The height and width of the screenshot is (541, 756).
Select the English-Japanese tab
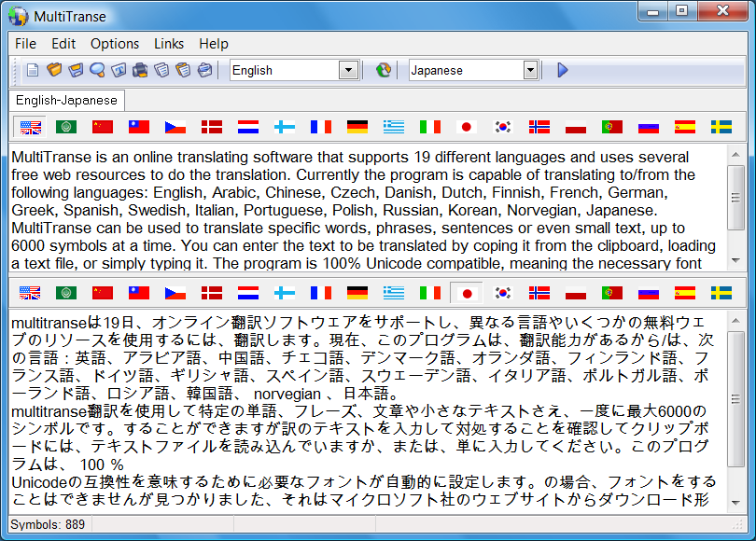point(66,100)
